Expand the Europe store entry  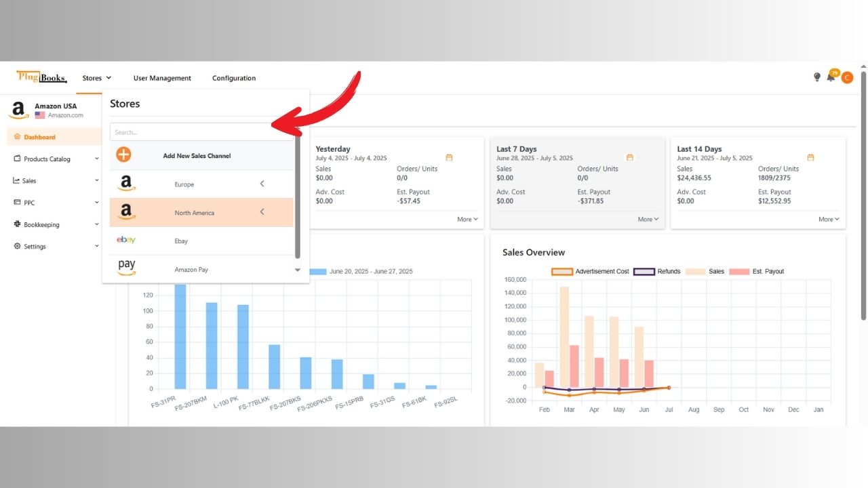[x=262, y=183]
